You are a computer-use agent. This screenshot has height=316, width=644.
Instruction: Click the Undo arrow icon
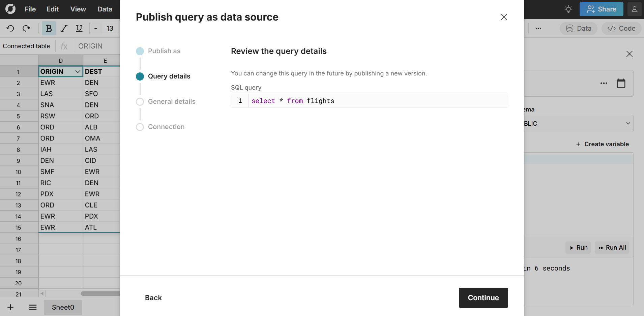[x=10, y=28]
